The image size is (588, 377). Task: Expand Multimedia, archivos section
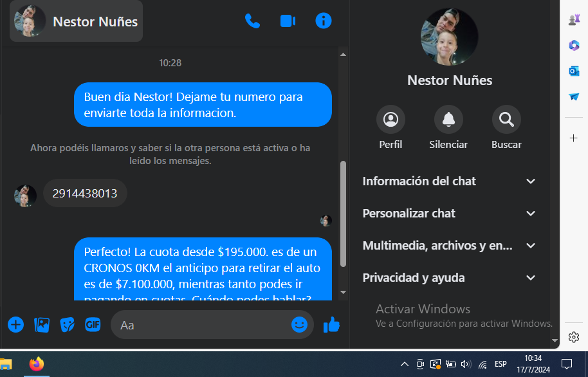click(x=449, y=246)
